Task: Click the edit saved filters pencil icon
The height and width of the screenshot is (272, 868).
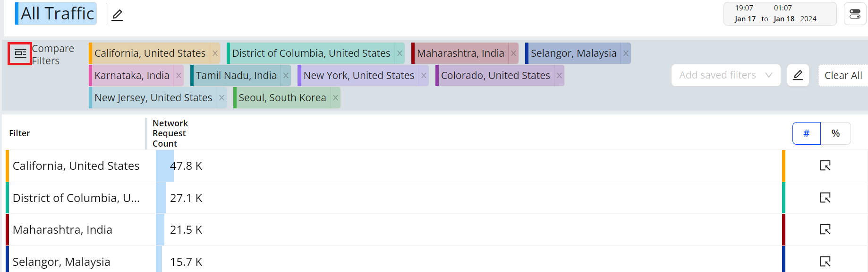Action: point(798,75)
